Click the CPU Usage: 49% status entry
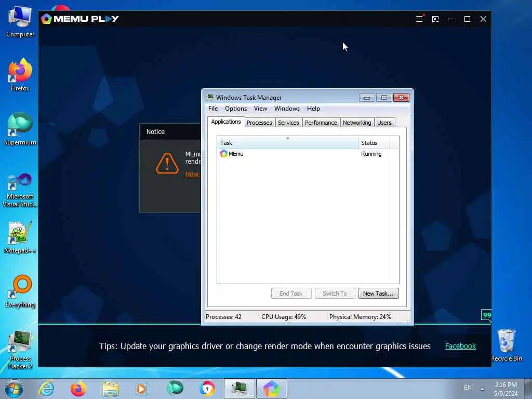 284,317
